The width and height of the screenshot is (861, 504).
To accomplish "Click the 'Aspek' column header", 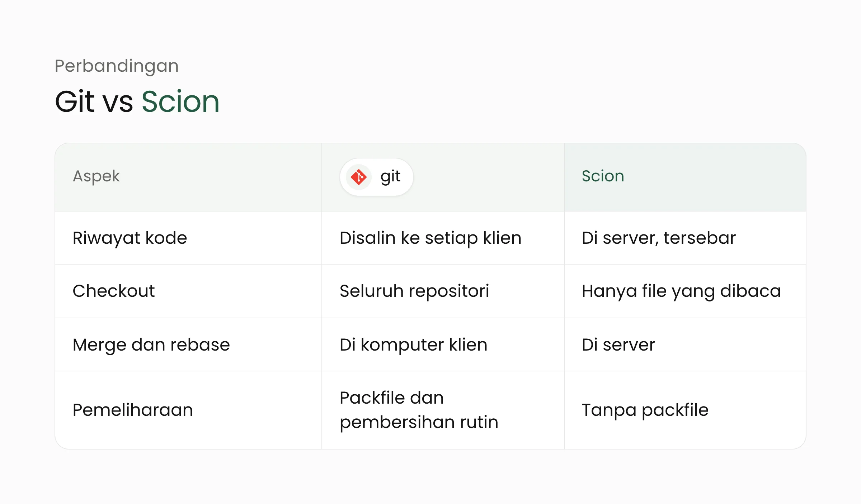I will pos(96,176).
